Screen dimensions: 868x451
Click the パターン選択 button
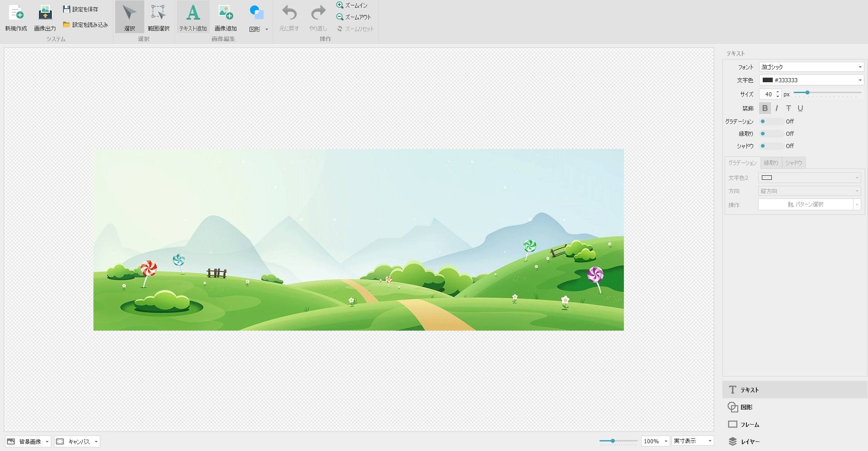click(805, 204)
